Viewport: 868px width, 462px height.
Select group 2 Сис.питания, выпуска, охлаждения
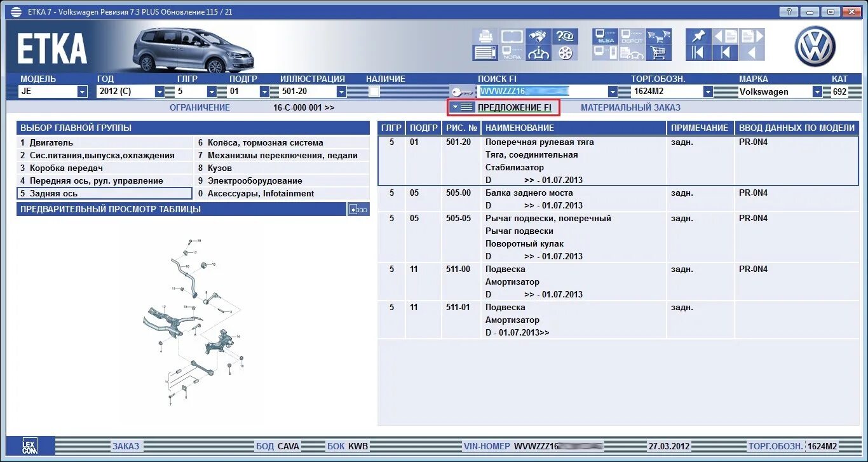tap(104, 156)
